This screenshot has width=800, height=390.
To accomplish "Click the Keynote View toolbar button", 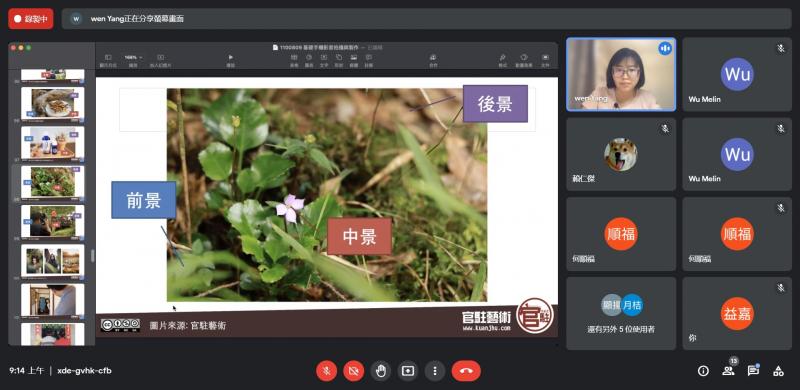I will (108, 60).
